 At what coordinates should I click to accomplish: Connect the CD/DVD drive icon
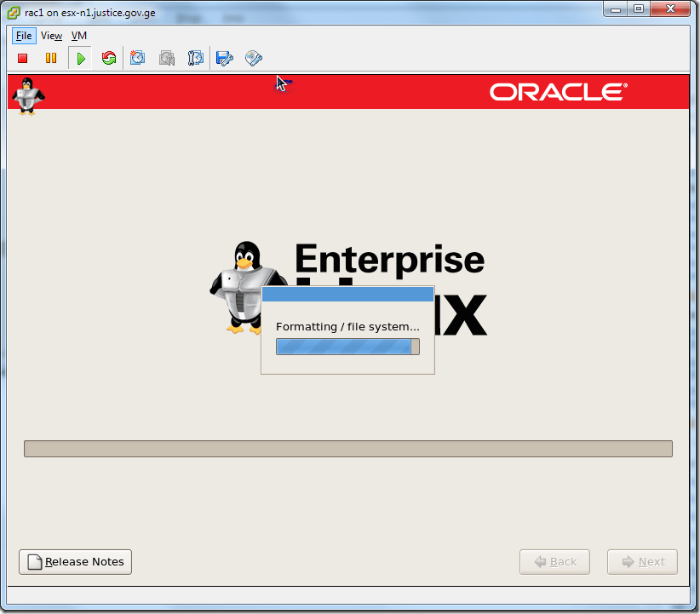point(253,58)
